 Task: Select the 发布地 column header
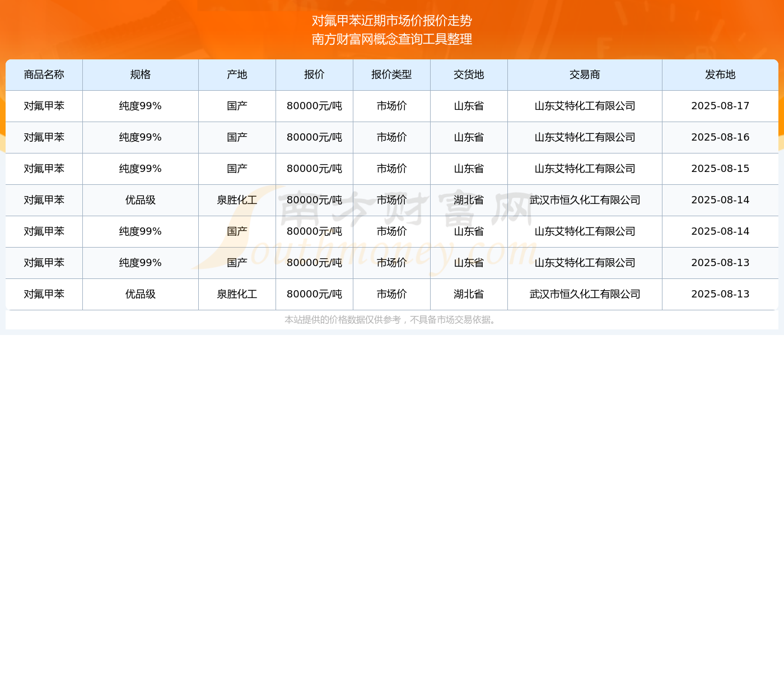720,75
